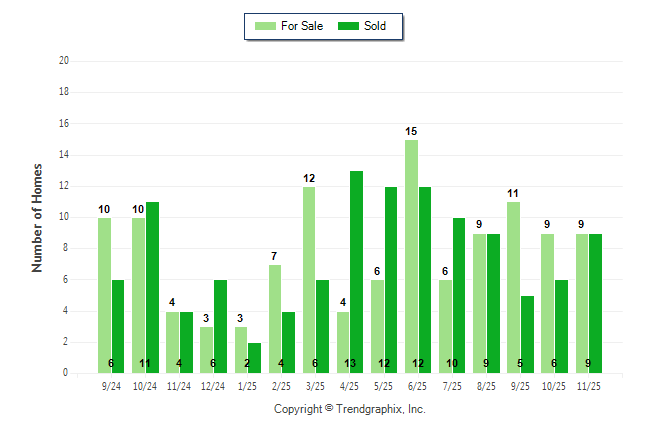Toggle the Sold legend label

[x=374, y=26]
